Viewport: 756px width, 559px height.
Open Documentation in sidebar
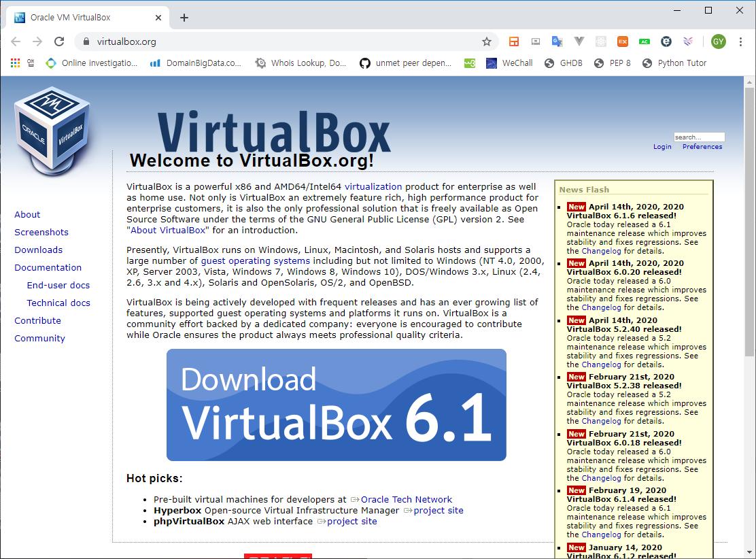[x=48, y=268]
